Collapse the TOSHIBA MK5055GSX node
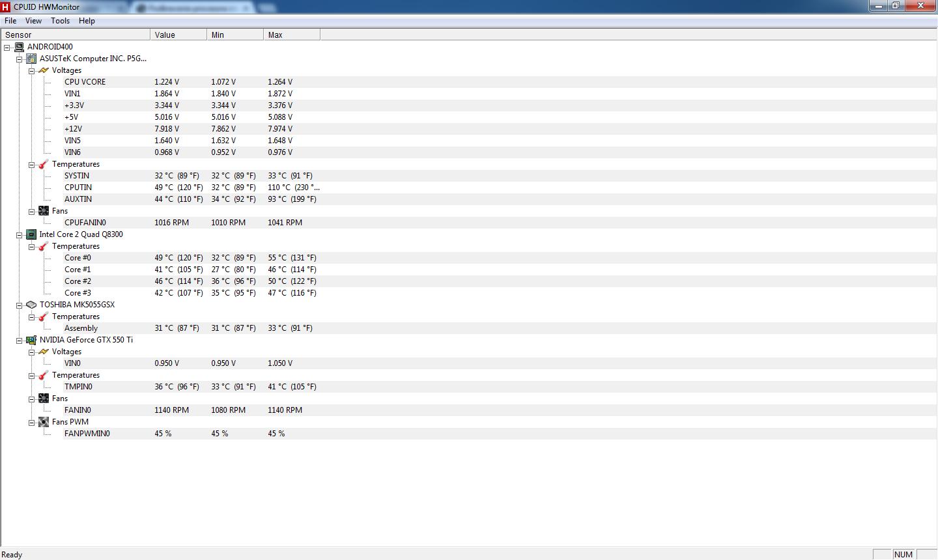This screenshot has height=560, width=938. [x=19, y=305]
